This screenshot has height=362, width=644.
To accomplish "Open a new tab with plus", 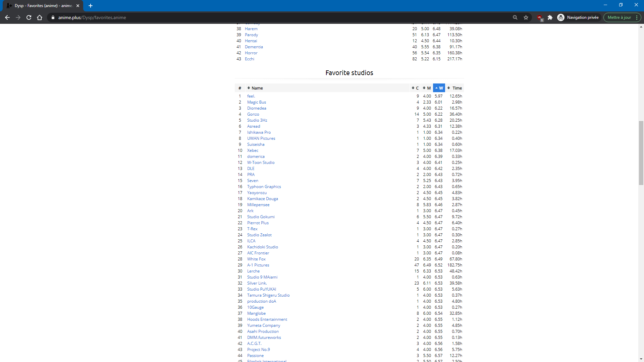I will tap(91, 6).
